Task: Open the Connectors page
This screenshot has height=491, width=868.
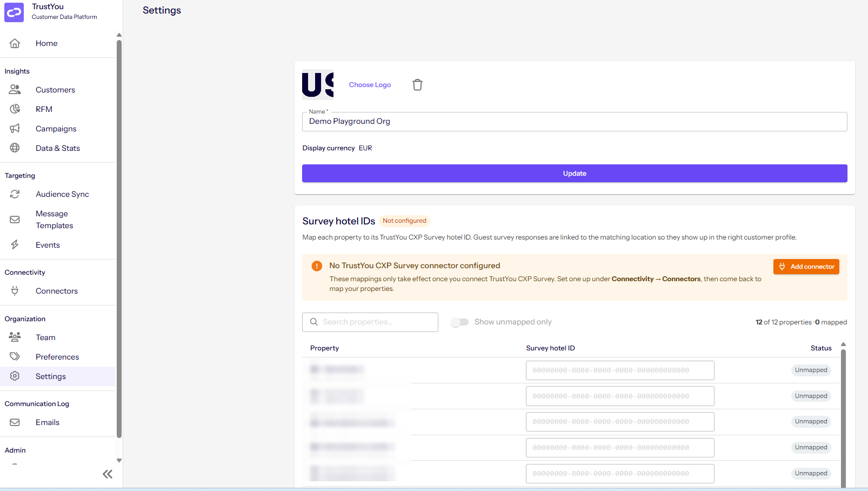Action: (57, 291)
